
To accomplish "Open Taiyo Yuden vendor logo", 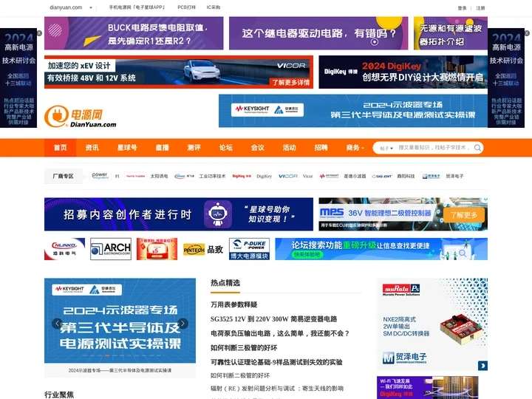I will click(x=135, y=176).
